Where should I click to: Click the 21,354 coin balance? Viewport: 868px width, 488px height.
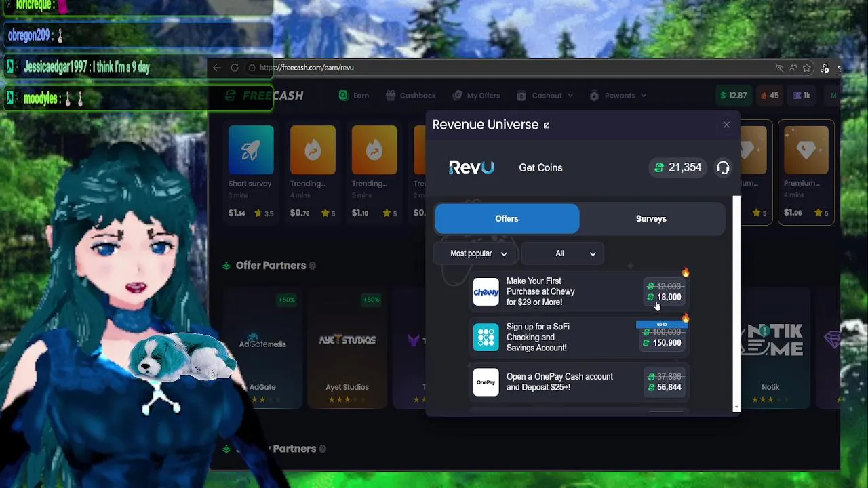tap(678, 167)
